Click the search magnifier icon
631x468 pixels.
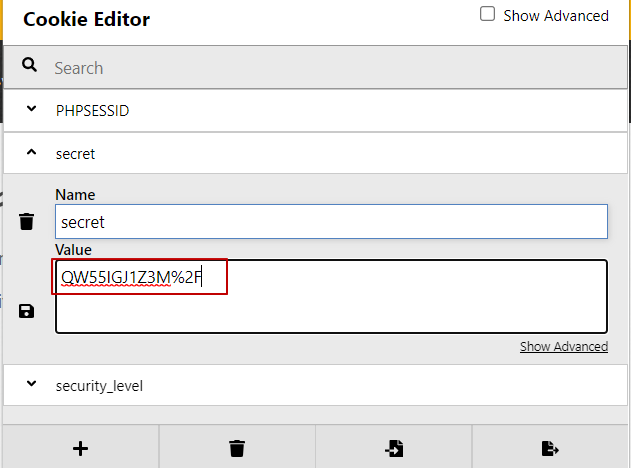pos(29,65)
